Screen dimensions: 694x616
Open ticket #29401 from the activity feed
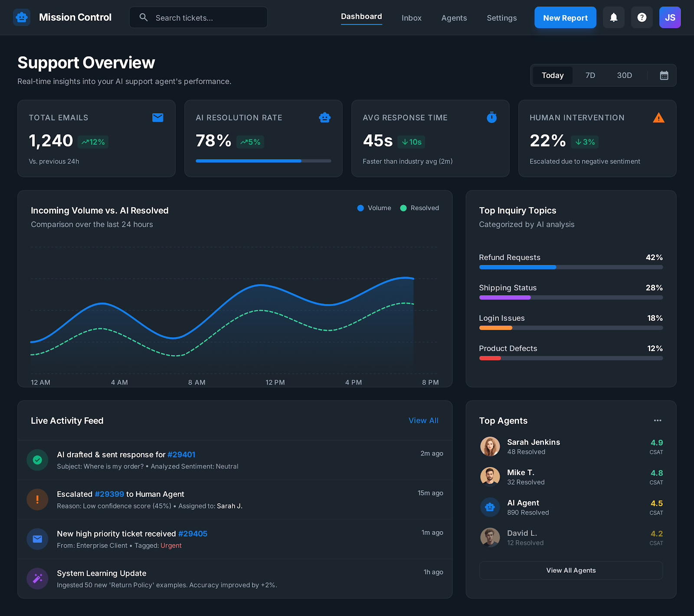(x=181, y=454)
